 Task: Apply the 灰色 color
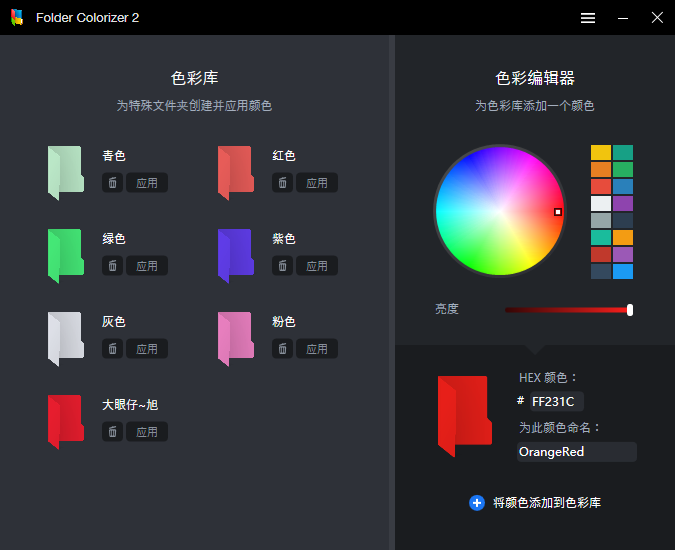[x=147, y=349]
